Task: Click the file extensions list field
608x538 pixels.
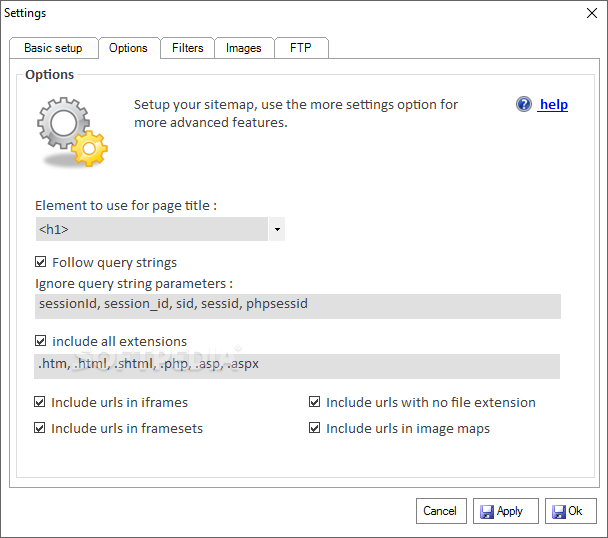Action: [x=297, y=365]
